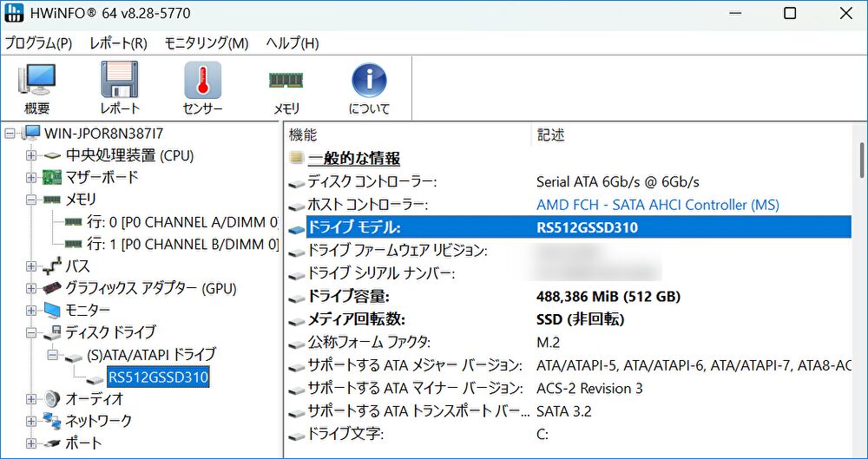Collapse the (S)ATA/ATAPI ドライブ node

coord(53,354)
